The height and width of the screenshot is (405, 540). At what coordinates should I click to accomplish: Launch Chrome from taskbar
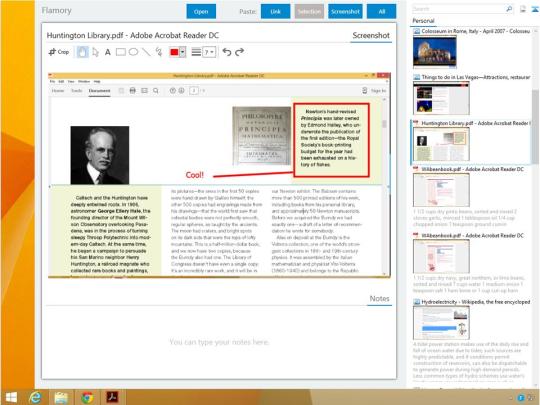click(87, 397)
